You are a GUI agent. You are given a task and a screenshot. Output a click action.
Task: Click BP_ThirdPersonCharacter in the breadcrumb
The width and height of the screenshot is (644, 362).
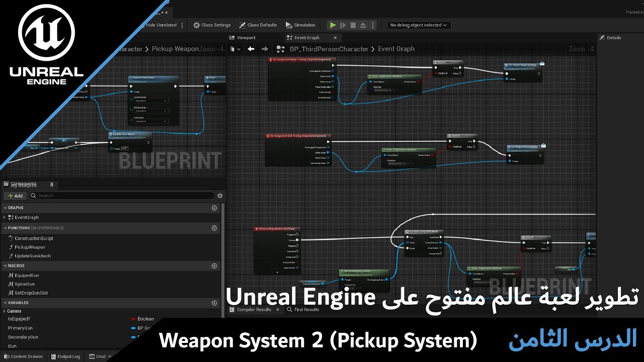(329, 49)
